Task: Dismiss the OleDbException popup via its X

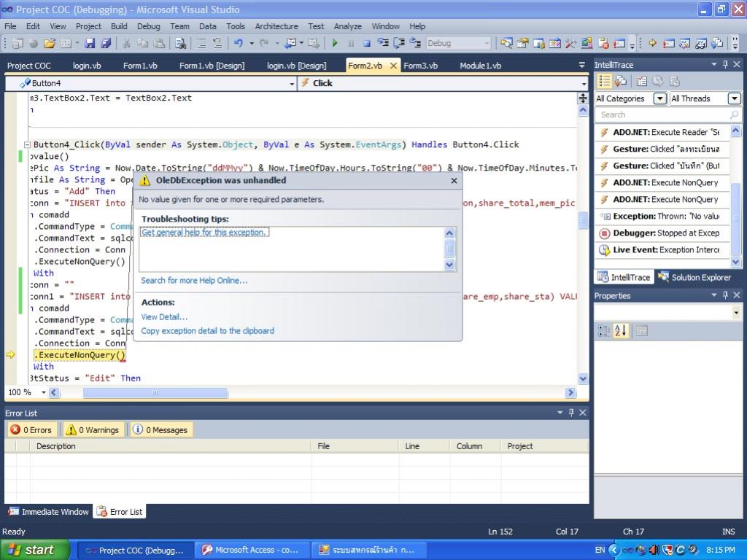Action: click(x=454, y=180)
